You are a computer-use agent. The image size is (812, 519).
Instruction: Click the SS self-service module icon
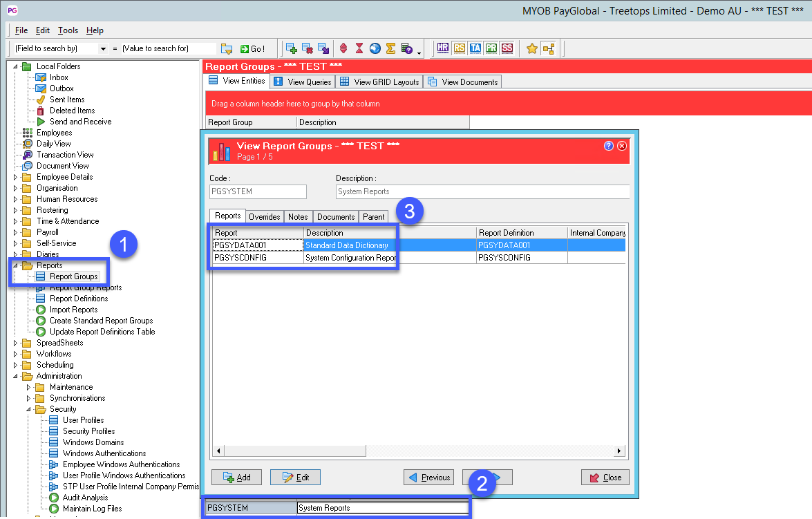click(x=507, y=48)
